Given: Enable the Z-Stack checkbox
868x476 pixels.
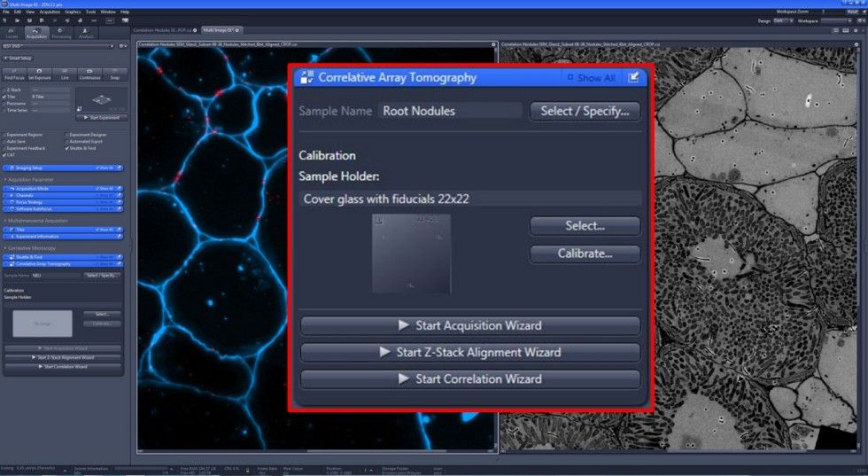Looking at the screenshot, I should 4,90.
